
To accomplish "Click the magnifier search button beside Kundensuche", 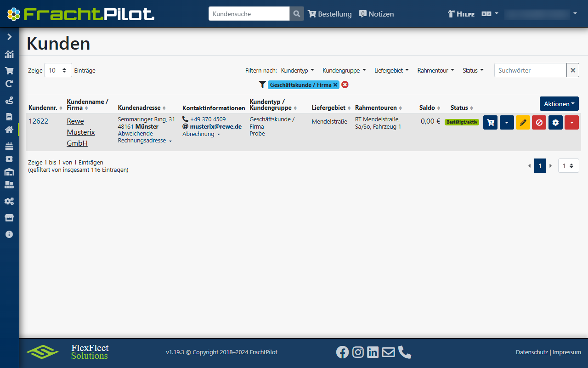I will (x=297, y=14).
